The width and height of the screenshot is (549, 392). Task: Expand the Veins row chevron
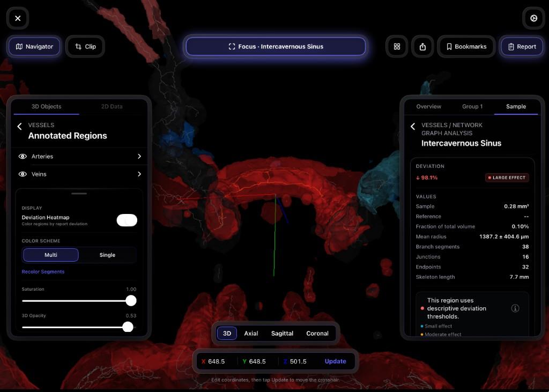click(x=139, y=174)
